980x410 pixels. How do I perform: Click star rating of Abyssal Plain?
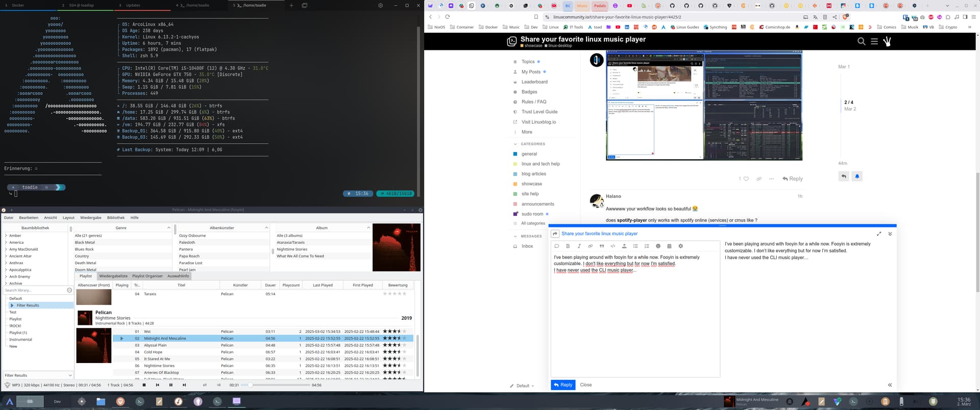[x=395, y=345]
